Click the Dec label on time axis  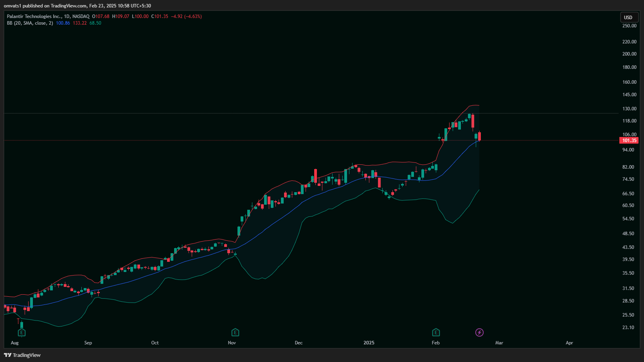(299, 343)
